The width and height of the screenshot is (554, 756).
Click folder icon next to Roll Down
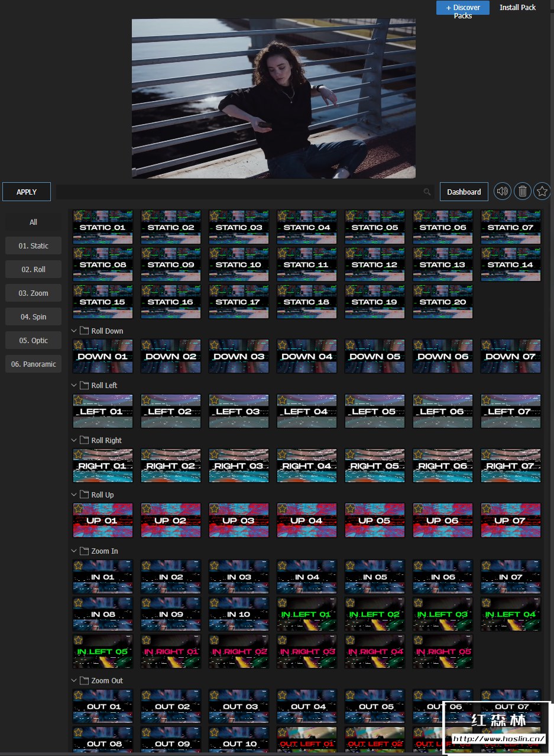[x=84, y=331]
